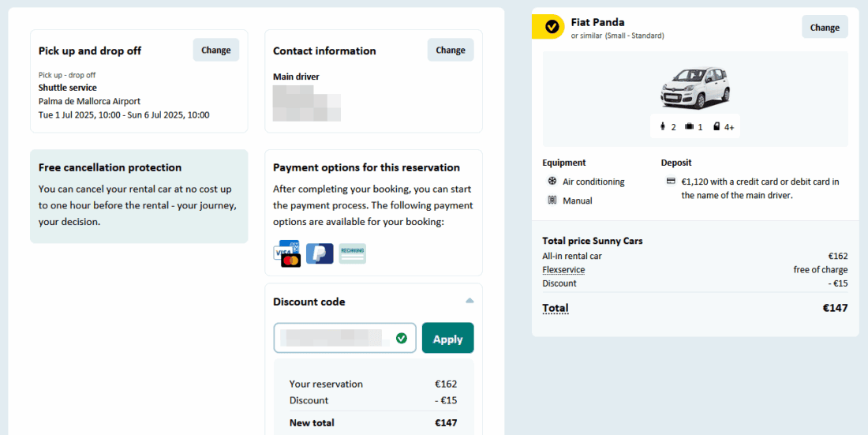Change the selected Fiat Panda car

pyautogui.click(x=825, y=27)
